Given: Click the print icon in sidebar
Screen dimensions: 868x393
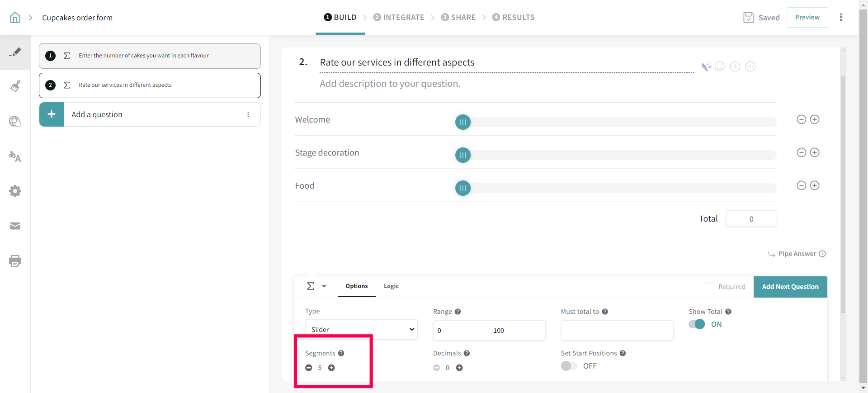Looking at the screenshot, I should [x=15, y=261].
